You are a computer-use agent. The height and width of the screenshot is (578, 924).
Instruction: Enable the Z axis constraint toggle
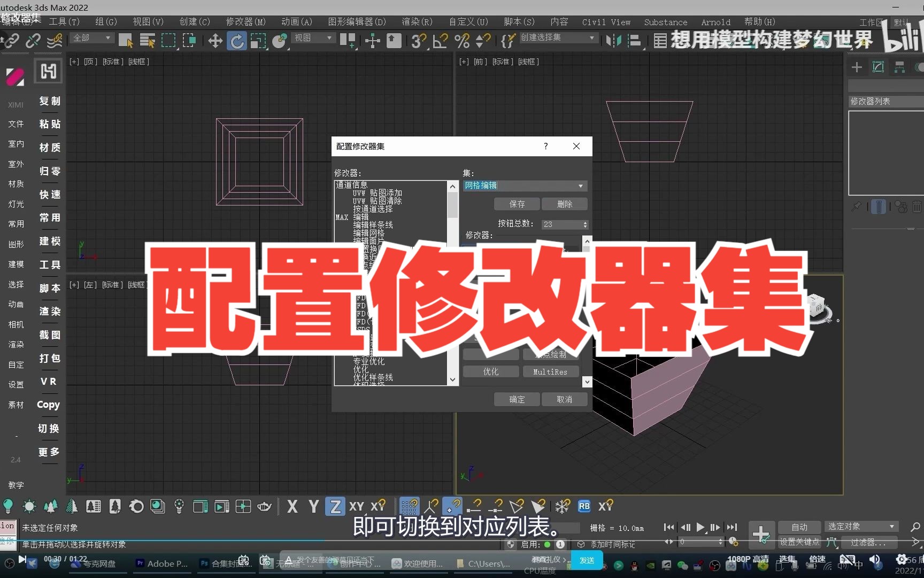pyautogui.click(x=335, y=506)
